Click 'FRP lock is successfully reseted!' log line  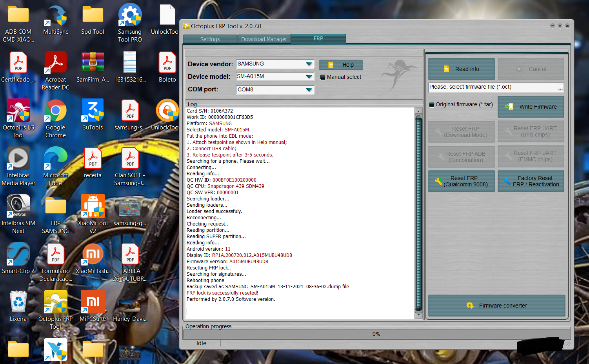point(222,293)
